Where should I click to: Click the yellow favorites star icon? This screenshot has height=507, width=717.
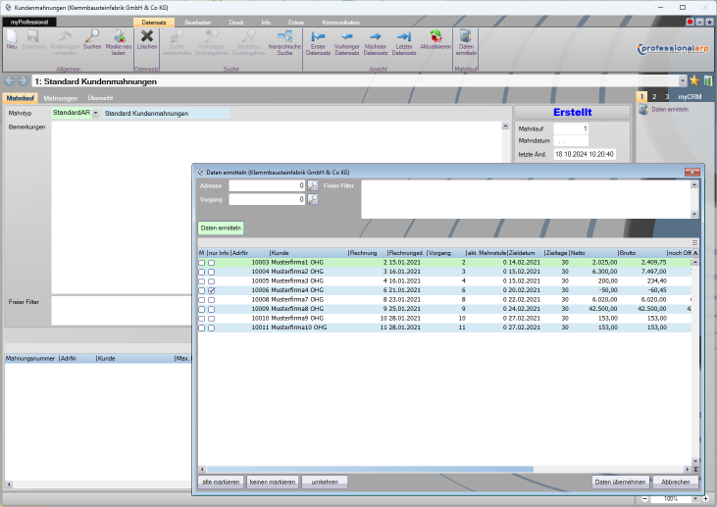pyautogui.click(x=694, y=81)
